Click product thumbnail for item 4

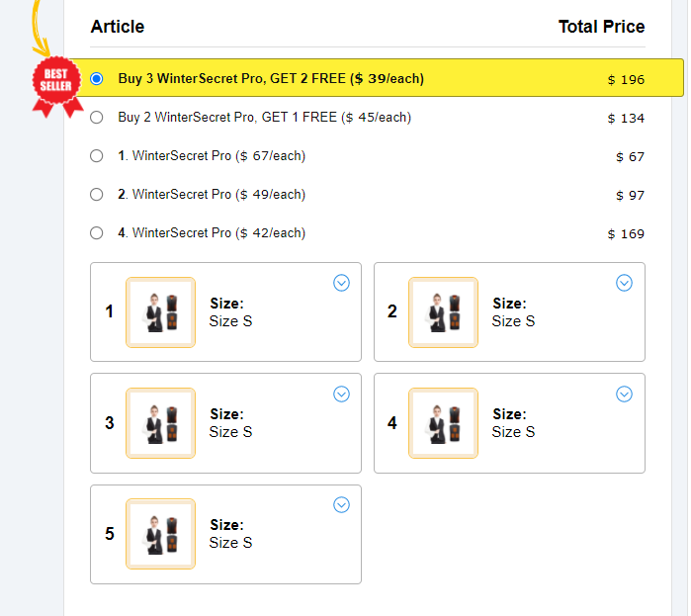[x=443, y=423]
